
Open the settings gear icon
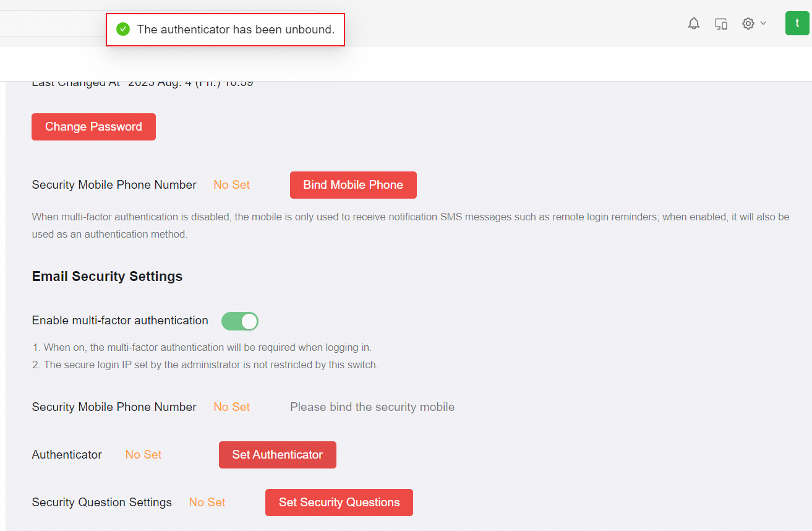click(x=748, y=24)
